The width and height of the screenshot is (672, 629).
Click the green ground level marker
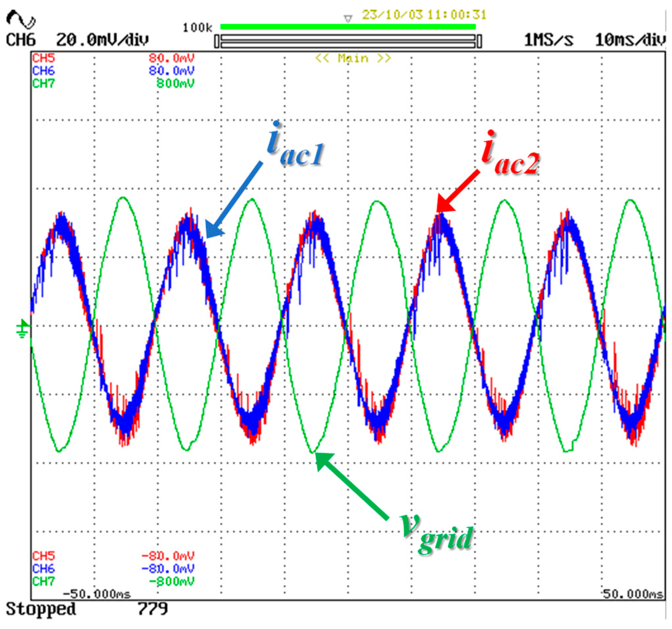click(23, 328)
